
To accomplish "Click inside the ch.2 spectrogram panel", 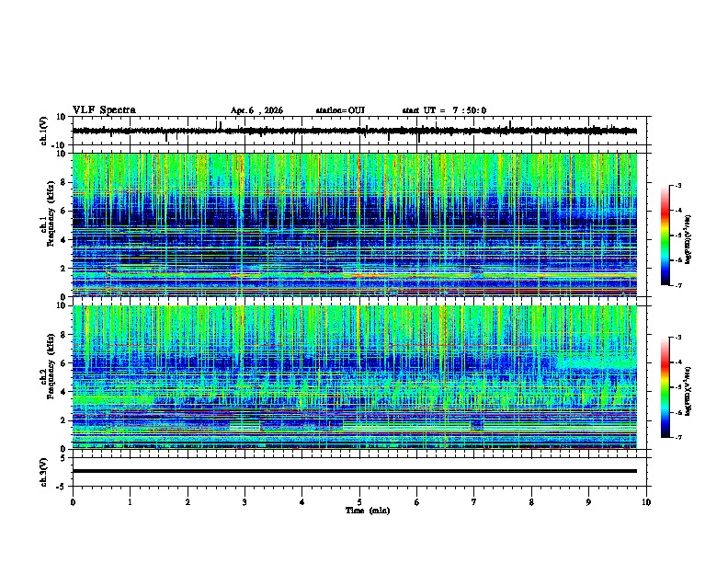I will (355, 377).
